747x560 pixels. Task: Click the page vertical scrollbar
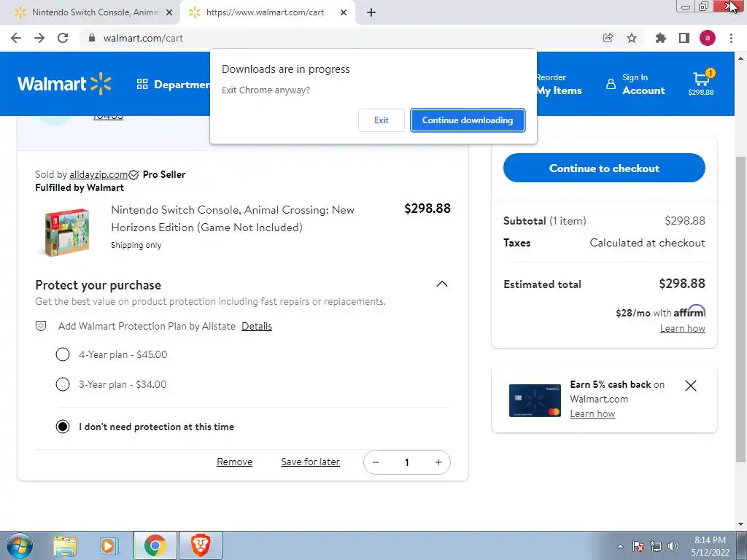740,308
